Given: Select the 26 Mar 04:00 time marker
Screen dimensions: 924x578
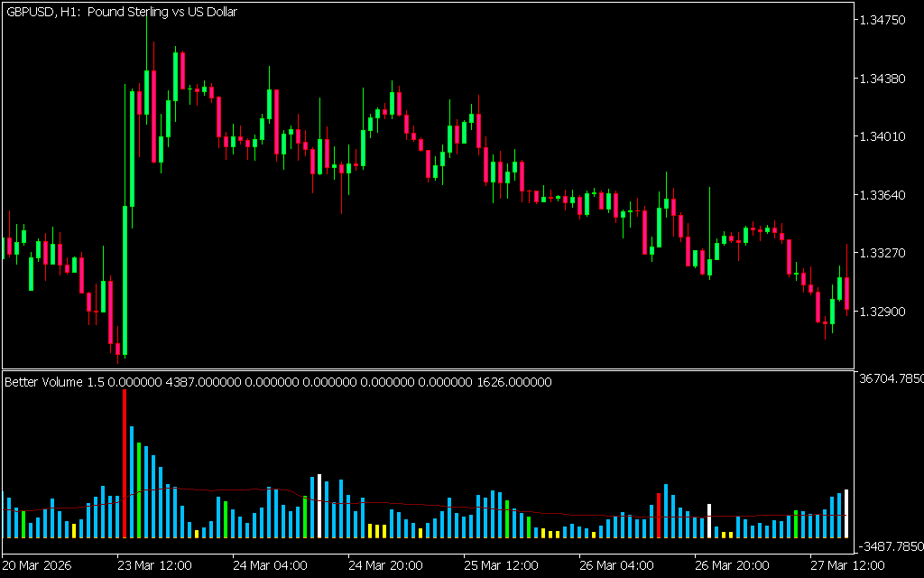Looking at the screenshot, I should pos(617,565).
